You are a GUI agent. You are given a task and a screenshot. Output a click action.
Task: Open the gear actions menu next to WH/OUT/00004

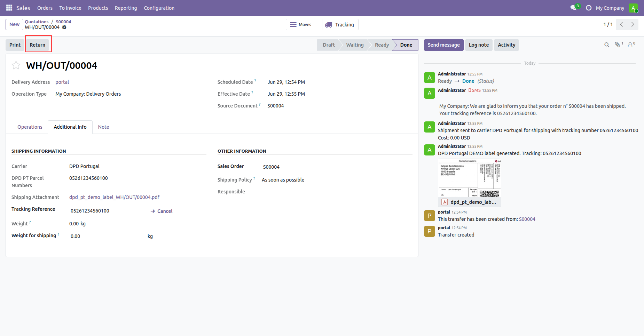(x=64, y=27)
